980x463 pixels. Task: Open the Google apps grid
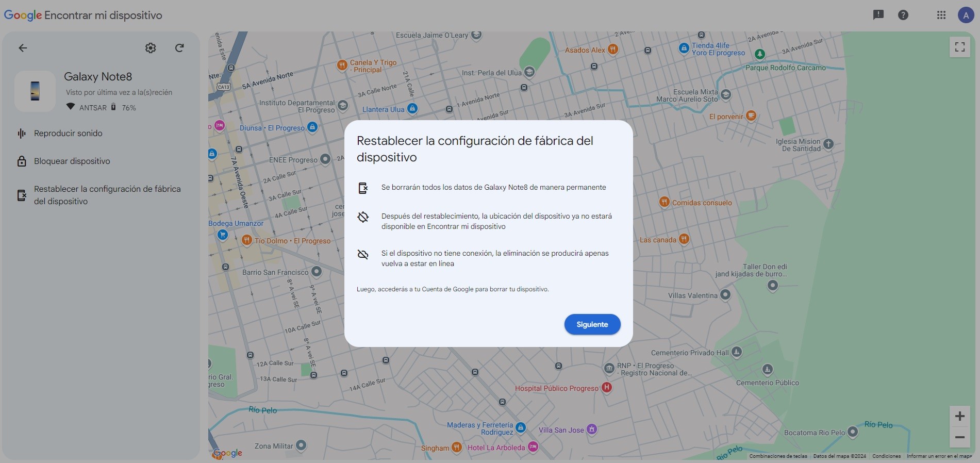tap(941, 15)
